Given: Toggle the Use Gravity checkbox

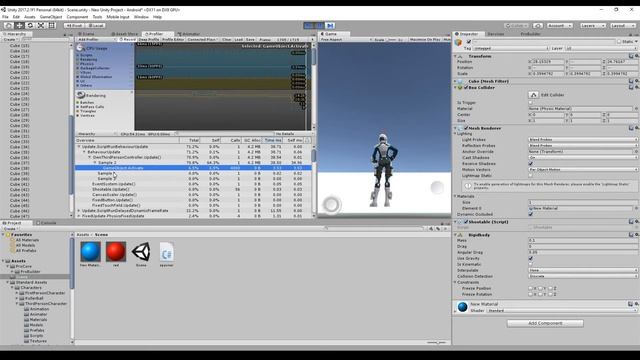Looking at the screenshot, I should [531, 258].
